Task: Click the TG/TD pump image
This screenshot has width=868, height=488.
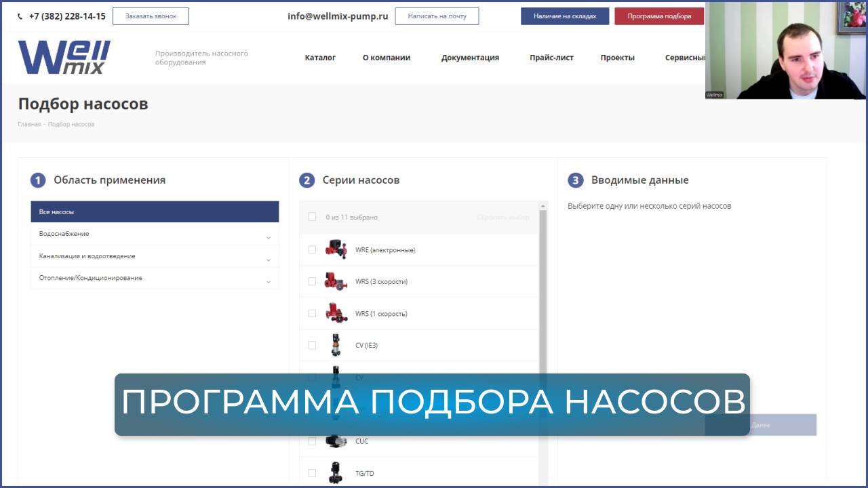Action: click(336, 472)
